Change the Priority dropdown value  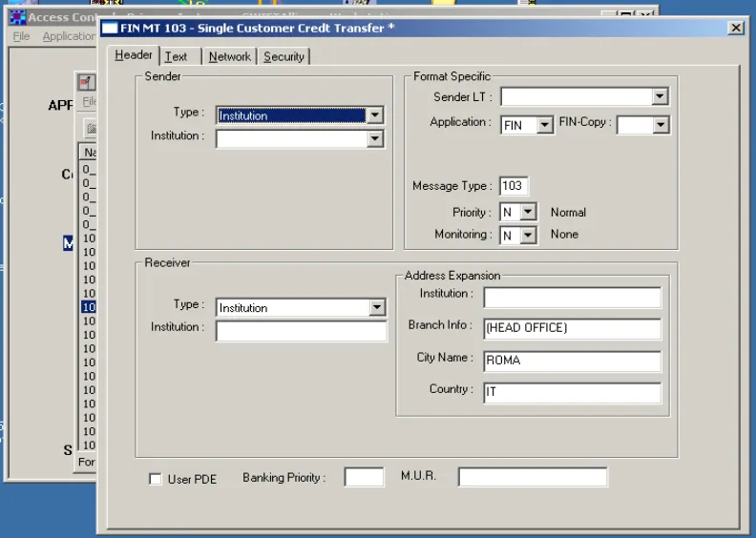528,213
